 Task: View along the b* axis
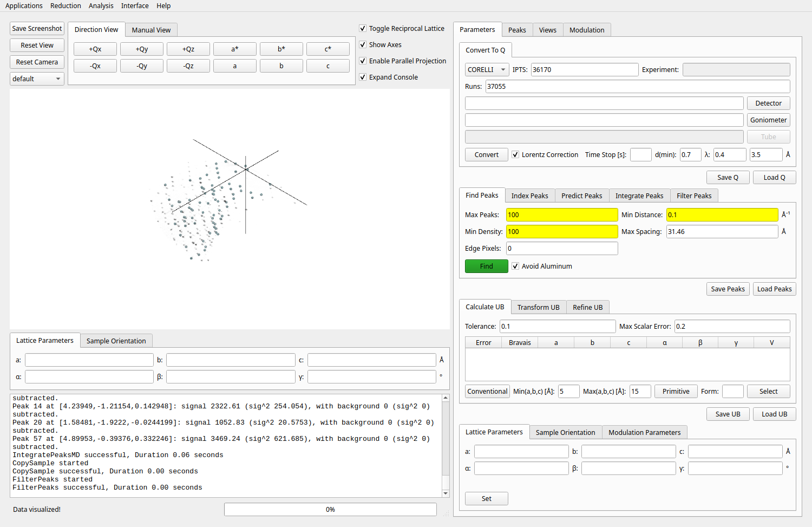pos(281,49)
